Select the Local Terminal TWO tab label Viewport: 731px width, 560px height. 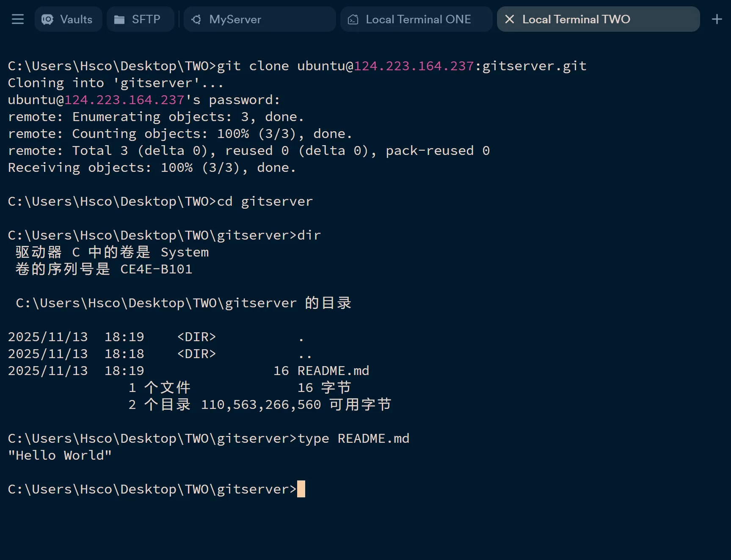(x=576, y=19)
